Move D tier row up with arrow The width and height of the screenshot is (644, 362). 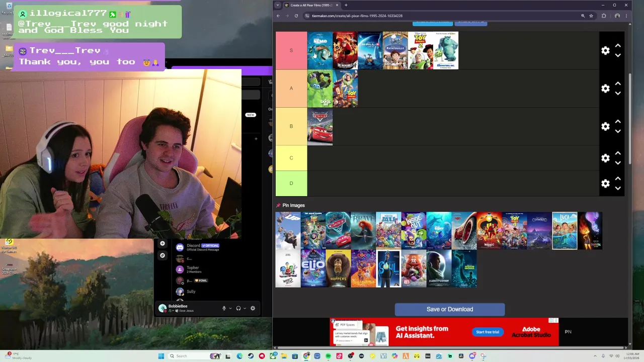pos(618,179)
